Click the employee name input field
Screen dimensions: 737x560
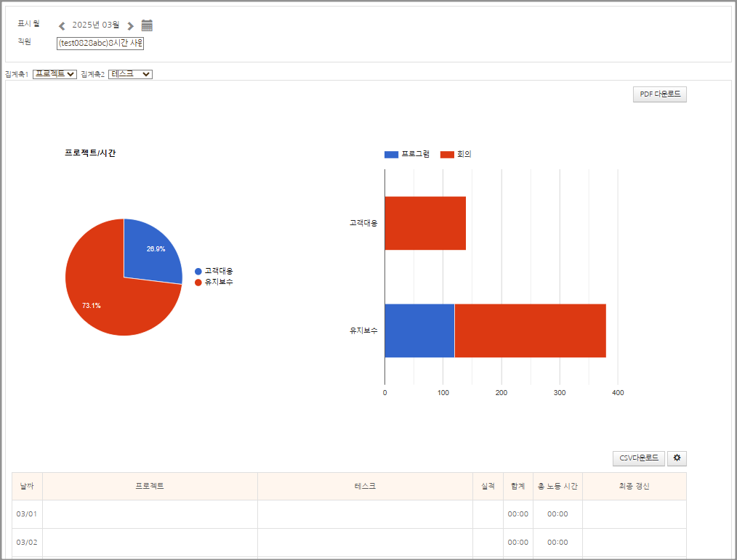(100, 43)
